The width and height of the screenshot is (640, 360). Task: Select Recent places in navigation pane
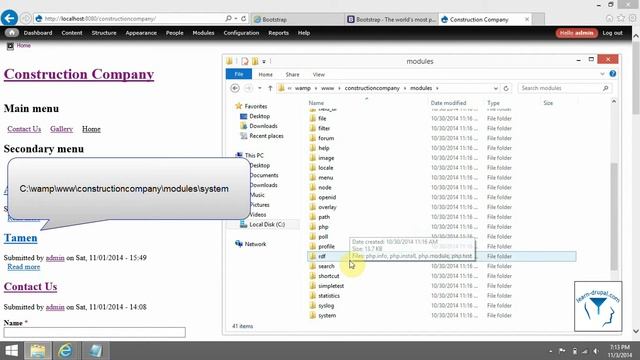pyautogui.click(x=266, y=136)
